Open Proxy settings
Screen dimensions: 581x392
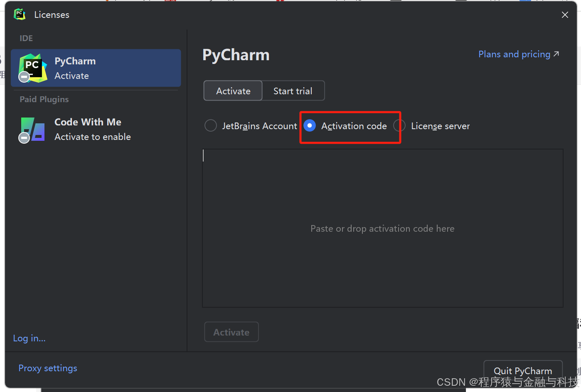(48, 368)
